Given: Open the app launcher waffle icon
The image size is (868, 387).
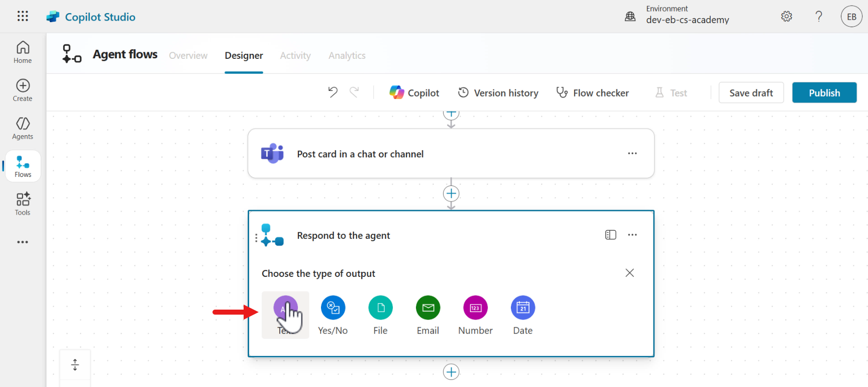Looking at the screenshot, I should (x=23, y=16).
